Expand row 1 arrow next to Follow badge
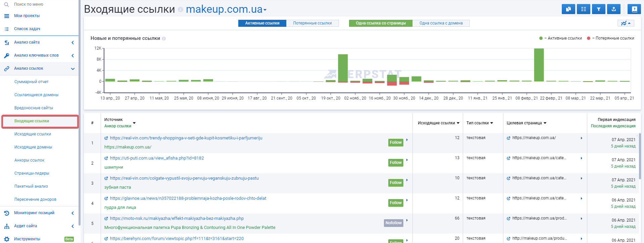 407,140
